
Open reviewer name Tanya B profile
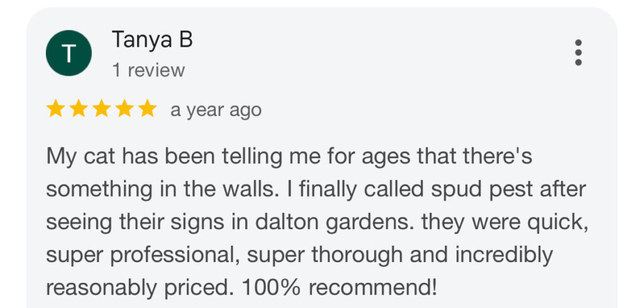[152, 40]
